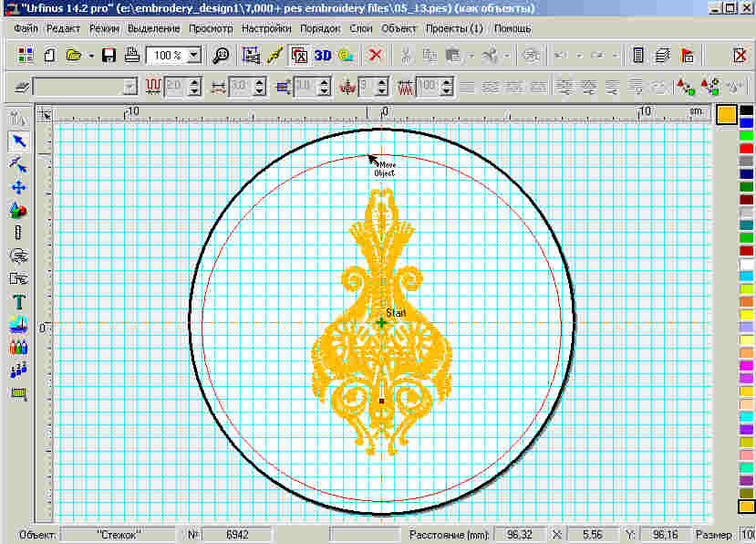Image resolution: width=756 pixels, height=544 pixels.
Task: Open the Файл menu
Action: [26, 28]
